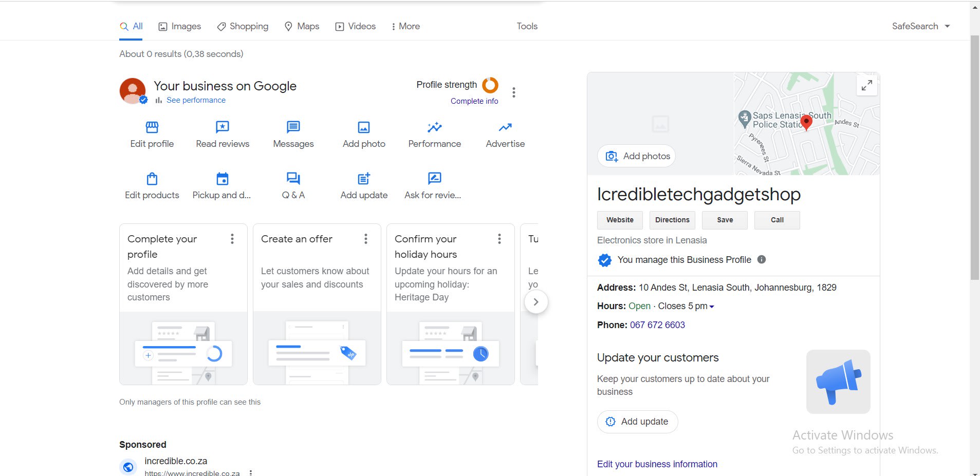Click the scrollbar up arrow
The width and height of the screenshot is (980, 476).
click(975, 7)
